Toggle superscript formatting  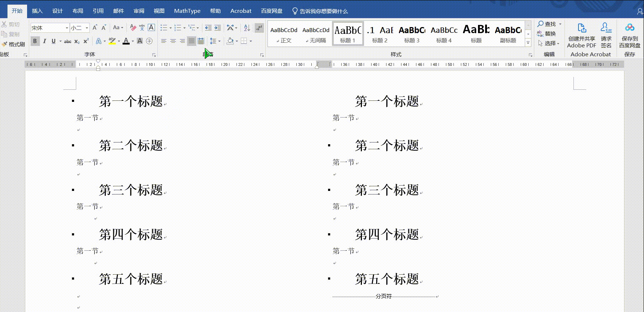(86, 41)
